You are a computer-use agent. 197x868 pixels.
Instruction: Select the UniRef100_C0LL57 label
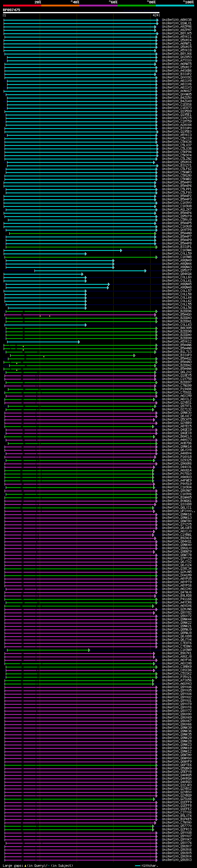(x=177, y=291)
